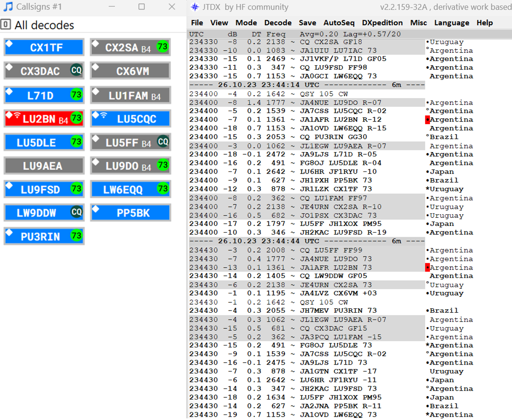Select the CX2SA callsign button

click(130, 47)
